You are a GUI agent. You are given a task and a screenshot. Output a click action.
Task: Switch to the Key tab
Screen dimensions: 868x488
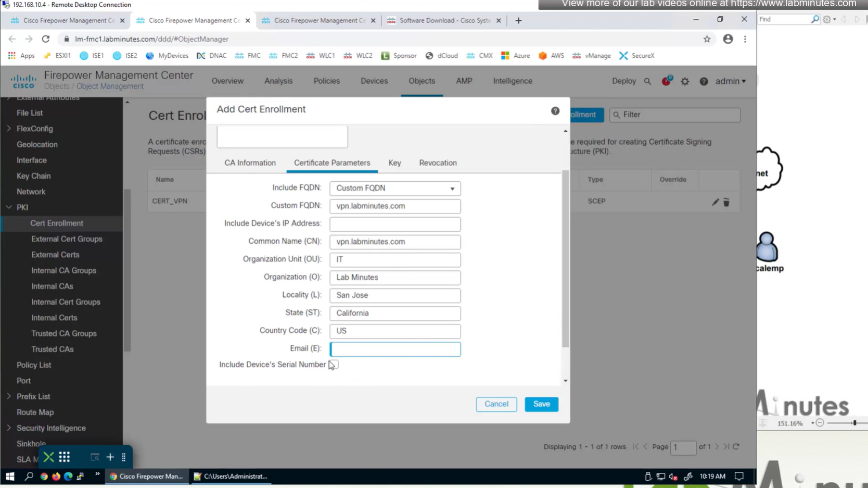pos(394,163)
